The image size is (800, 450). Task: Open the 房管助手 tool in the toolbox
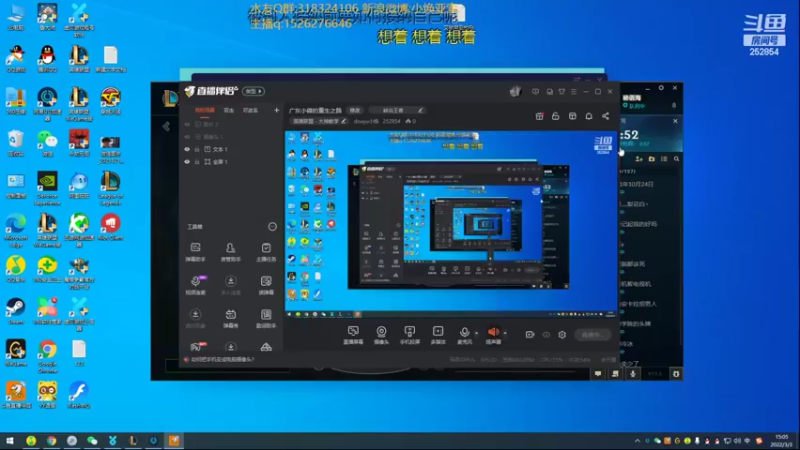[x=231, y=252]
